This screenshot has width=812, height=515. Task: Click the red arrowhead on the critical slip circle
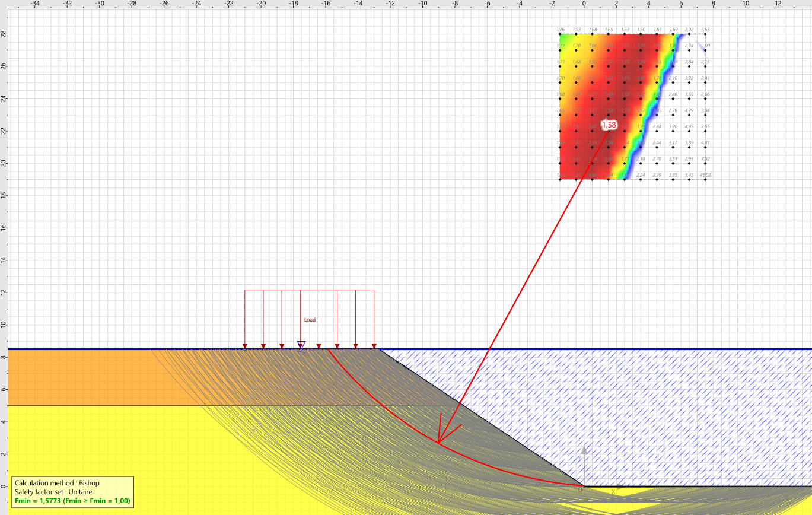[x=449, y=429]
